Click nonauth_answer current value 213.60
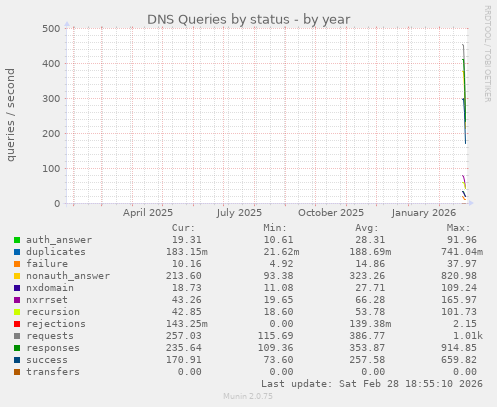The width and height of the screenshot is (497, 407). tap(184, 276)
